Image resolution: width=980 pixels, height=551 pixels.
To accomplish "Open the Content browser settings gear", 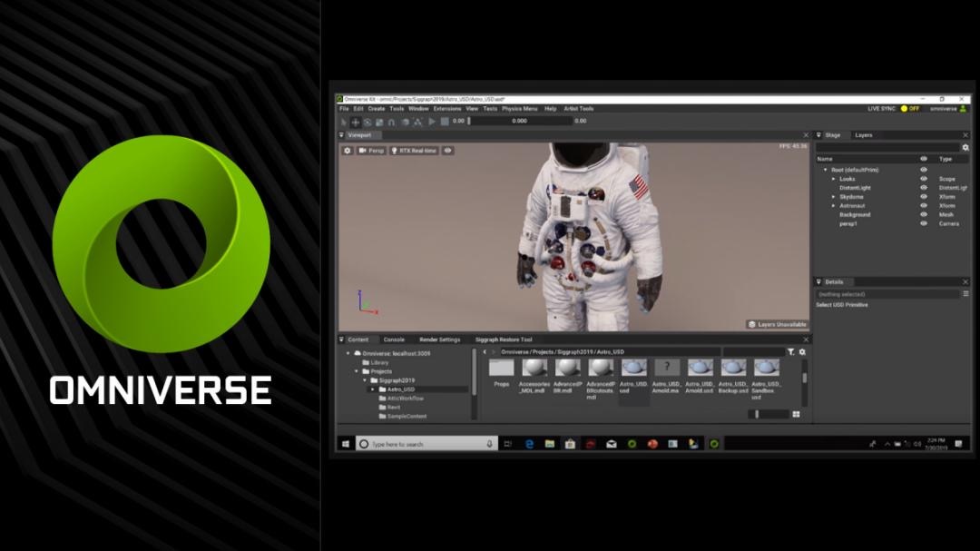I will pyautogui.click(x=802, y=352).
